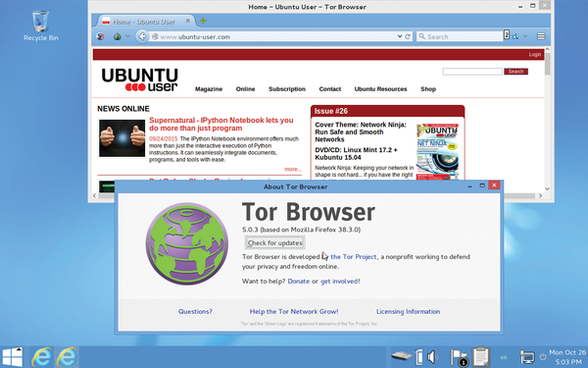Screen dimensions: 588x368
Task: Minimize the About Tor Browser dialog
Action: tap(469, 186)
